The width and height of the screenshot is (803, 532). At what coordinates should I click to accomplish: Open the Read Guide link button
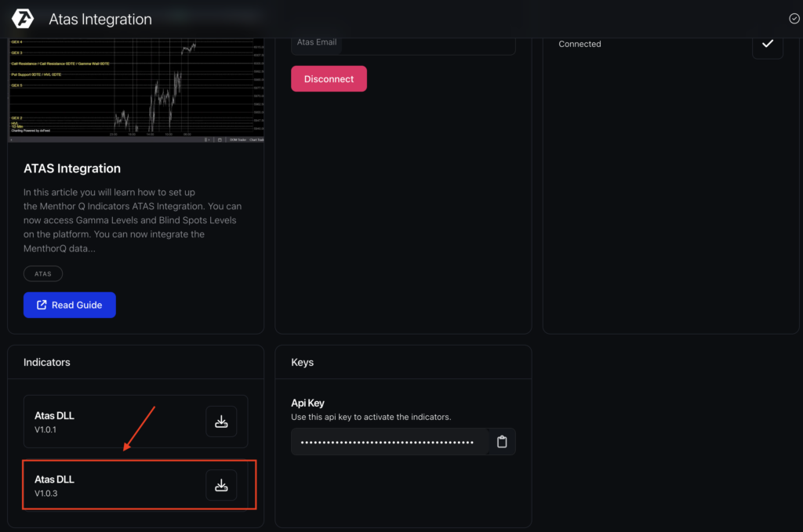click(x=70, y=305)
